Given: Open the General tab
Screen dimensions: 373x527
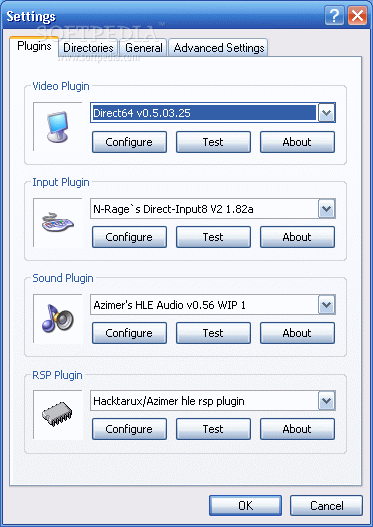Looking at the screenshot, I should (x=143, y=48).
